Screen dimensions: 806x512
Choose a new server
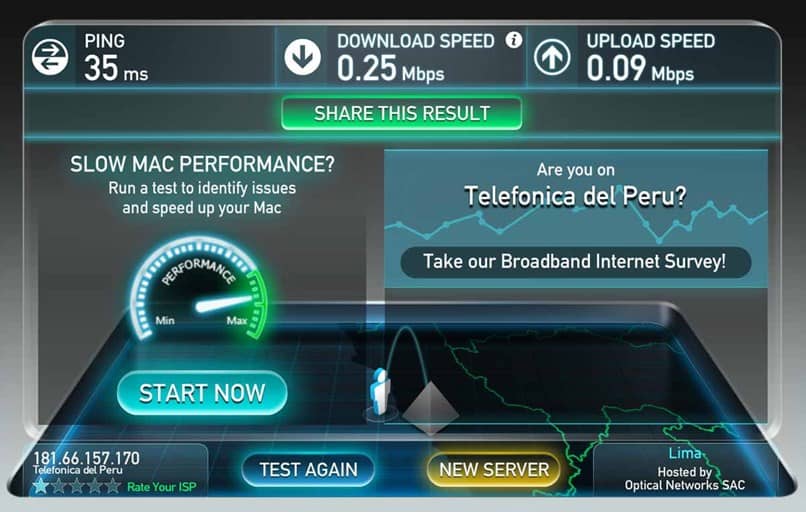[494, 470]
